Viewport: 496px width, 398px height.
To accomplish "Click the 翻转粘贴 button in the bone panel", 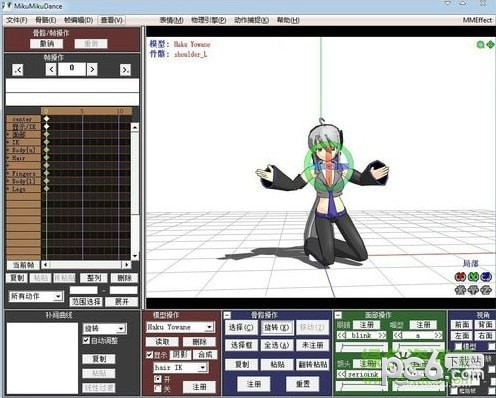I will (313, 364).
